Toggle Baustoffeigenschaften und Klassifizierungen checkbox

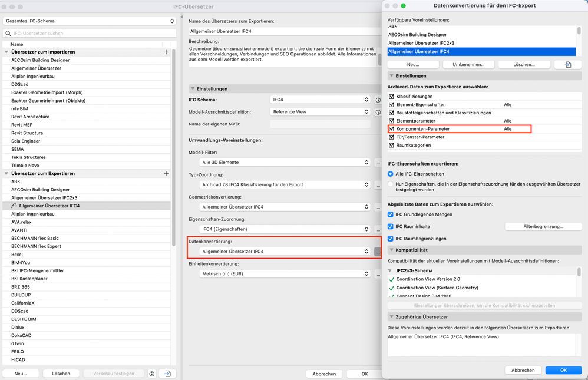(x=391, y=113)
